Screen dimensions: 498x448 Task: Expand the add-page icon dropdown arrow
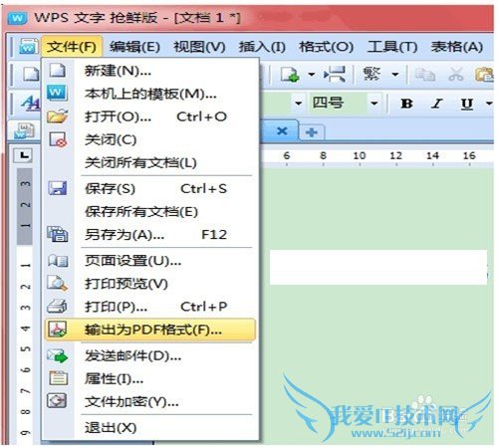(312, 75)
